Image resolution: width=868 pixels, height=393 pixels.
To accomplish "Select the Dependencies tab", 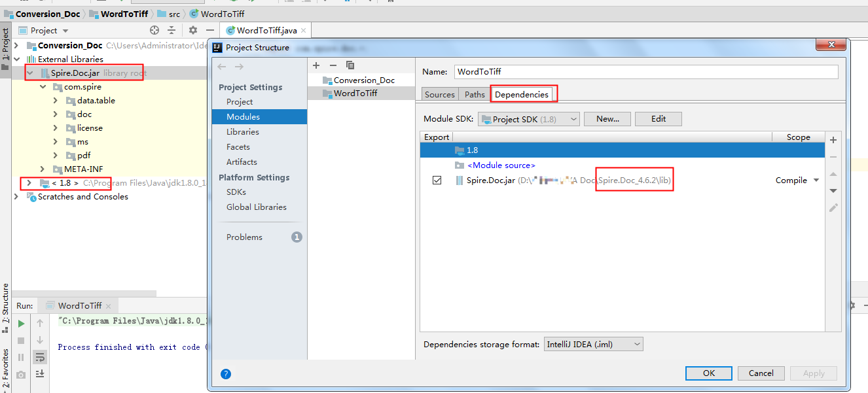I will (522, 95).
